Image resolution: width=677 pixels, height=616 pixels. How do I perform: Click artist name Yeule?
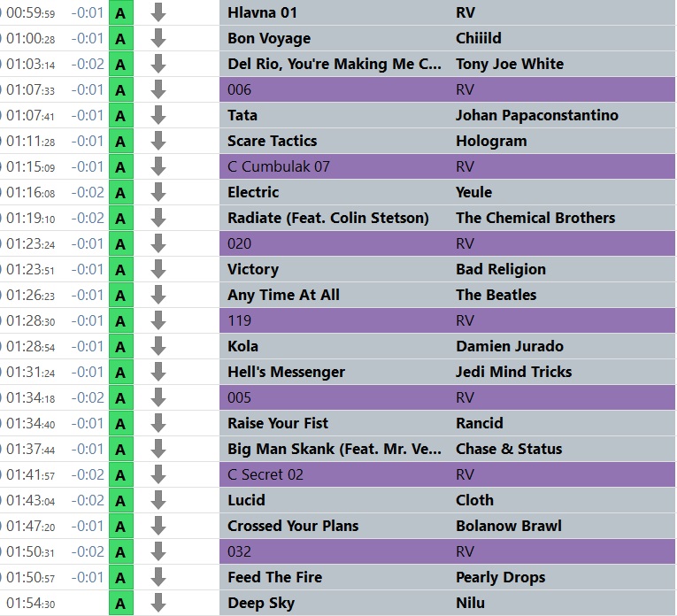473,192
